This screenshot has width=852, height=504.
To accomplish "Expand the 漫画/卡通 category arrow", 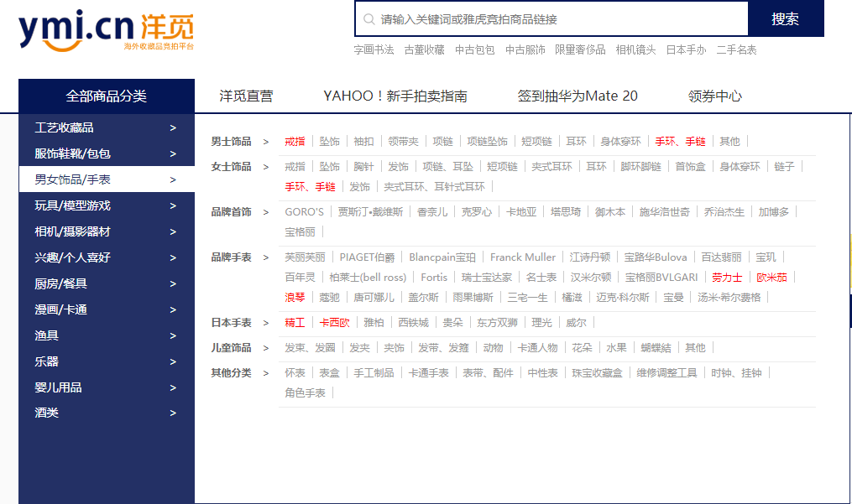I will tap(173, 310).
